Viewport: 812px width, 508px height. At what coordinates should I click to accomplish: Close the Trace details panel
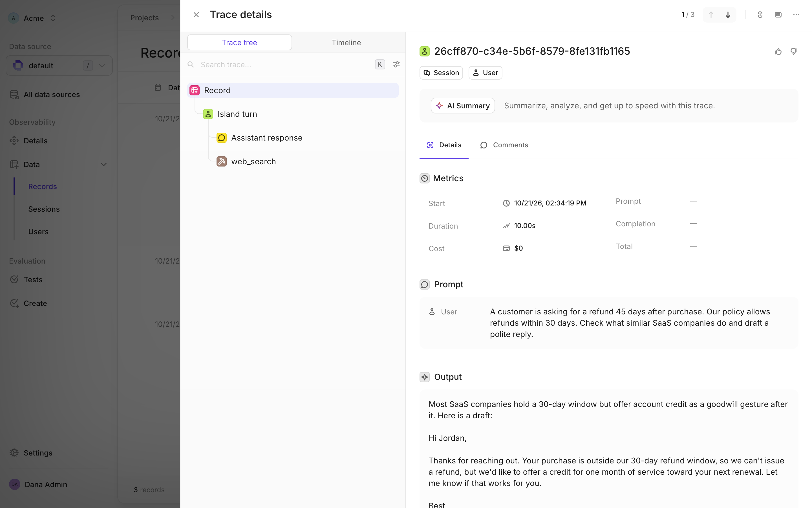[196, 15]
